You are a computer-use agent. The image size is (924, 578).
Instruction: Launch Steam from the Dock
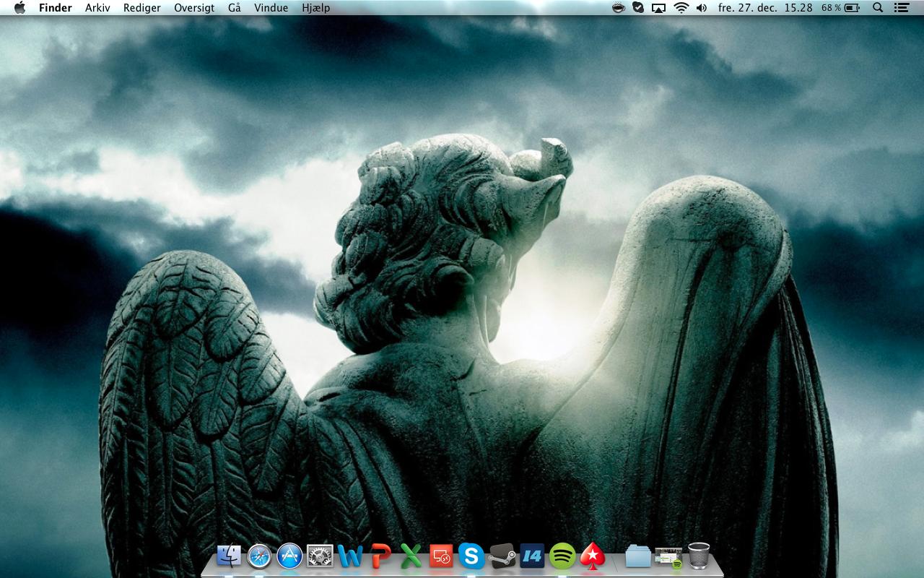502,556
